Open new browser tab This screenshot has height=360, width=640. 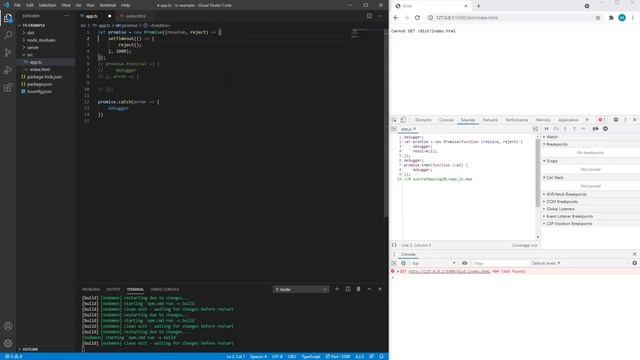[478, 6]
